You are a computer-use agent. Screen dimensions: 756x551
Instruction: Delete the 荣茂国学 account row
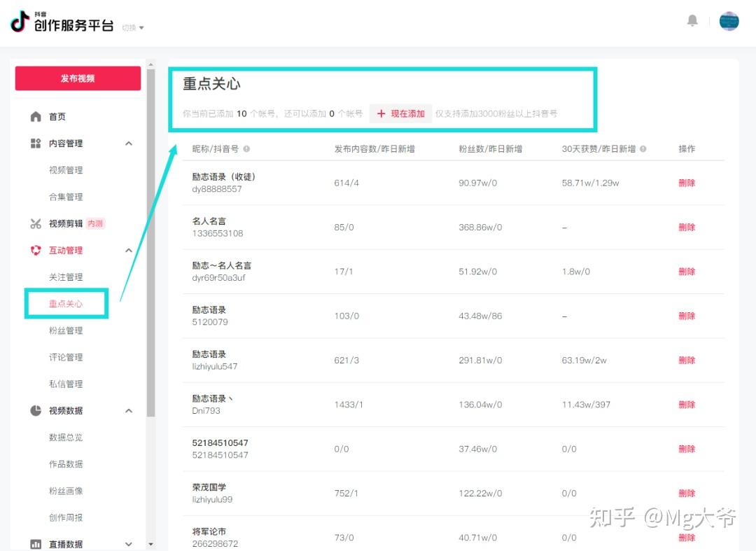[x=687, y=494]
